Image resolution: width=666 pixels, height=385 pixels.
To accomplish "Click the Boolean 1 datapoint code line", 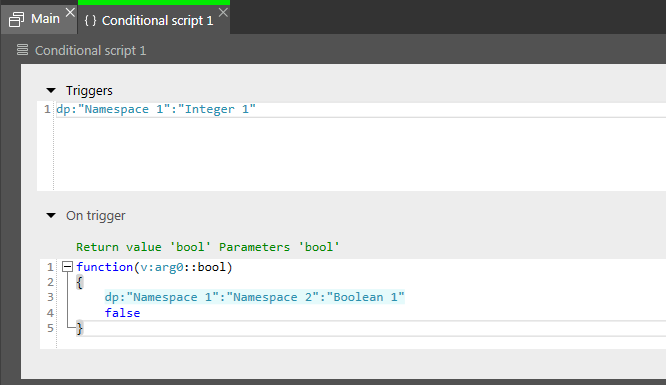I will [x=254, y=297].
